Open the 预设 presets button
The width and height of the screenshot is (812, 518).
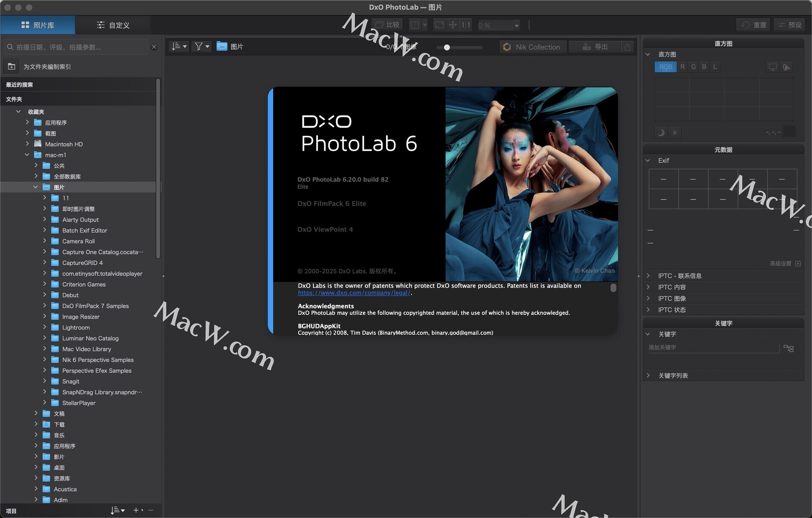(790, 25)
